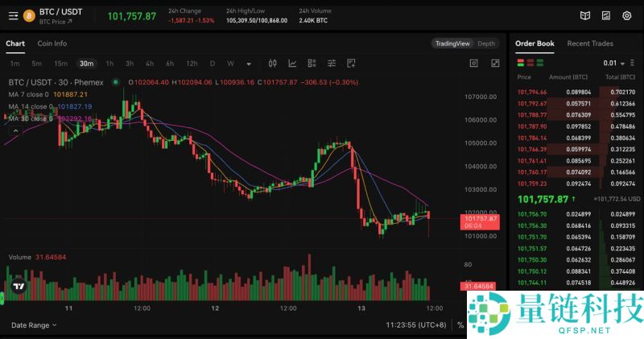The width and height of the screenshot is (644, 339).
Task: Expand chart to fullscreen
Action: (x=495, y=63)
